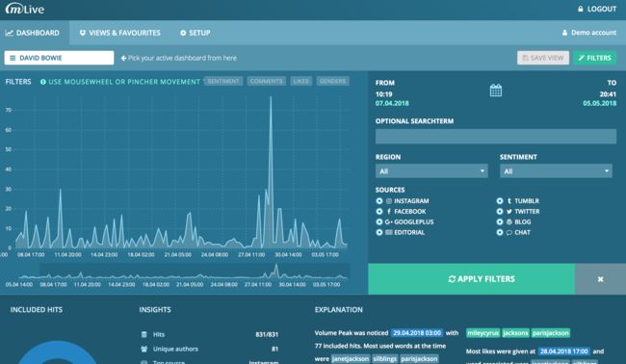626x364 pixels.
Task: Click the Google Plus source icon
Action: pyautogui.click(x=389, y=221)
